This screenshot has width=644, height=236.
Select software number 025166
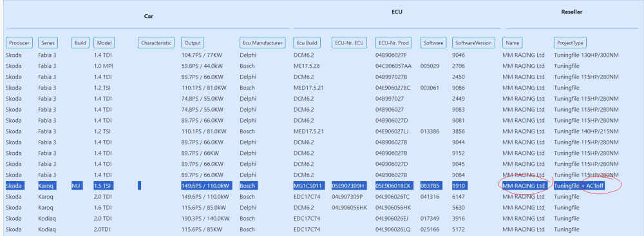(x=430, y=229)
